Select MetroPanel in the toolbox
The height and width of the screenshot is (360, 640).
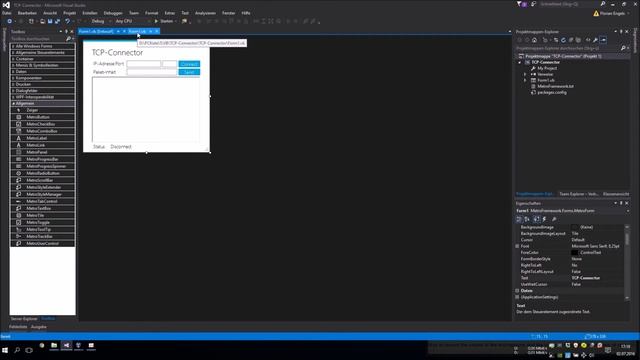42,152
